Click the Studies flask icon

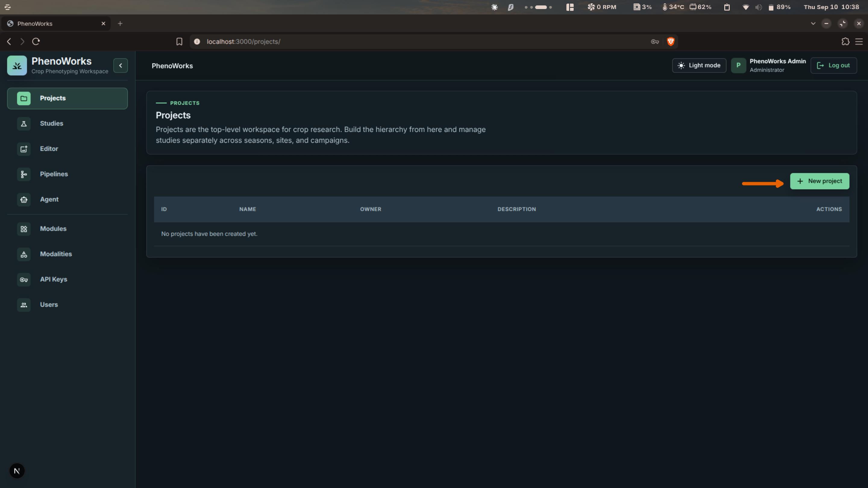pos(24,124)
